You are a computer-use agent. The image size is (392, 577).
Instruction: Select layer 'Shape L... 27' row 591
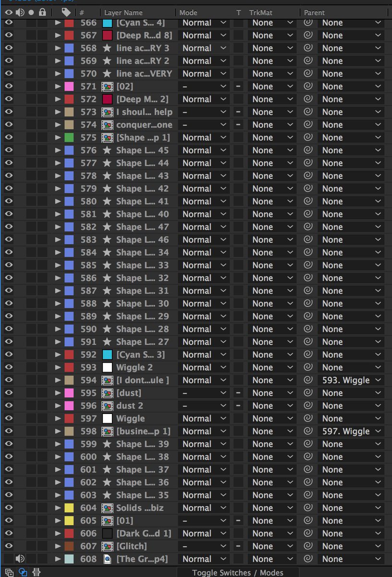[143, 342]
